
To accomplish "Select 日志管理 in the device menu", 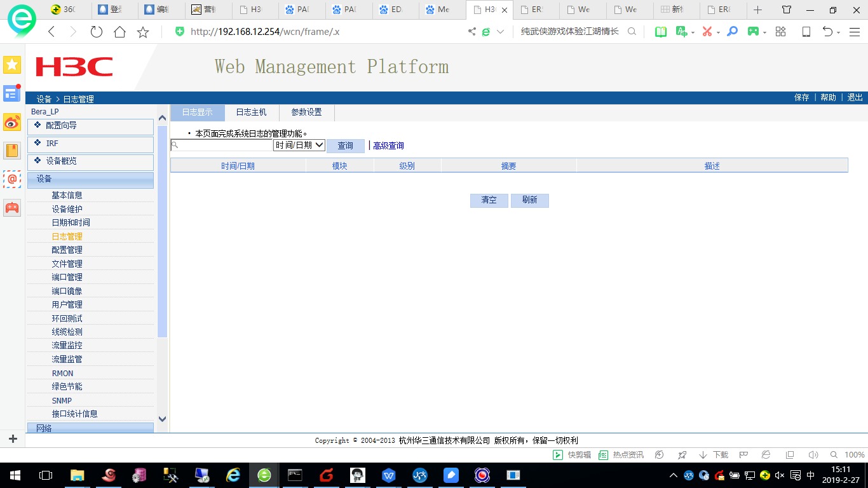I will pyautogui.click(x=67, y=236).
